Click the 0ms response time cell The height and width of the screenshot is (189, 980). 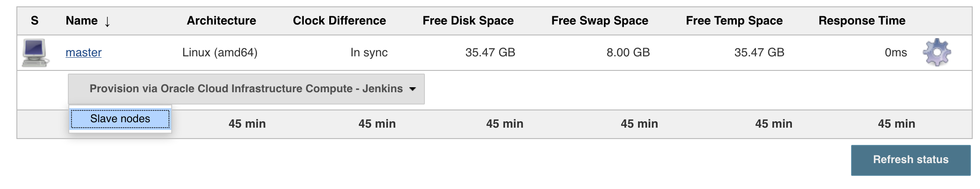click(895, 53)
